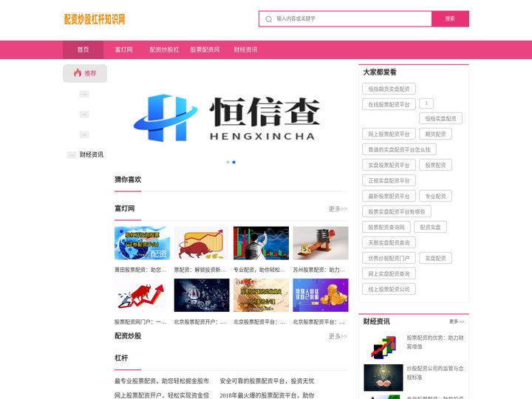The width and height of the screenshot is (532, 399).
Task: Open article 北京股票配资开户：...
Action: coord(199,321)
